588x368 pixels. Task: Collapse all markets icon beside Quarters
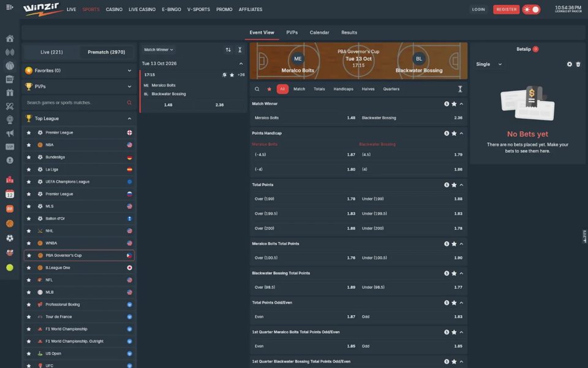click(460, 89)
